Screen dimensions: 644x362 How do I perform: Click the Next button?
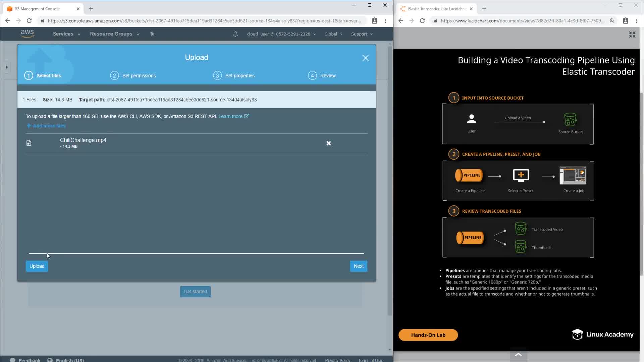tap(358, 266)
